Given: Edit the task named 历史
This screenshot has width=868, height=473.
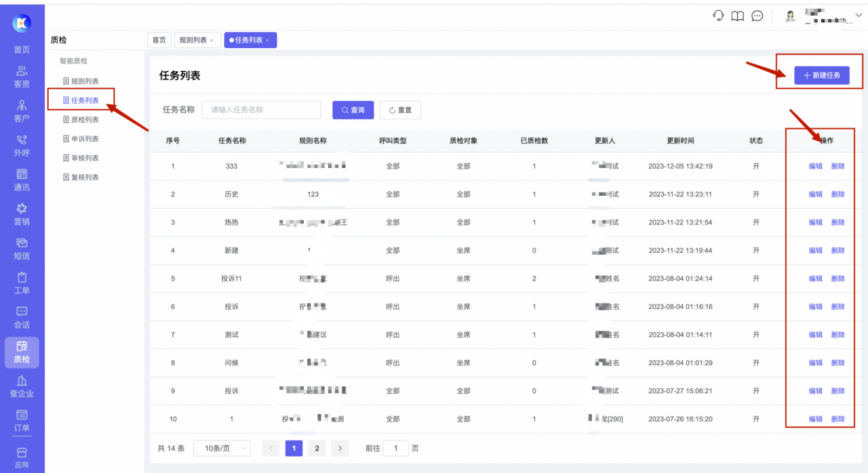Looking at the screenshot, I should pyautogui.click(x=816, y=194).
